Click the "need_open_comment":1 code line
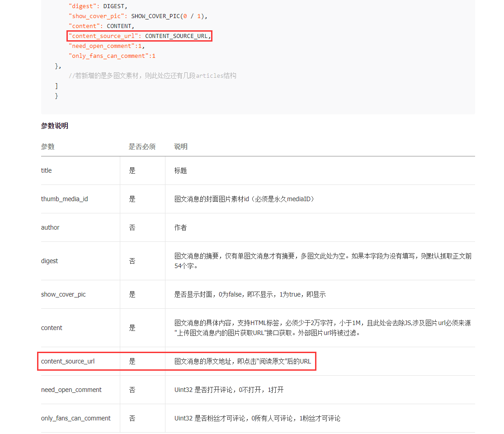 tap(107, 46)
